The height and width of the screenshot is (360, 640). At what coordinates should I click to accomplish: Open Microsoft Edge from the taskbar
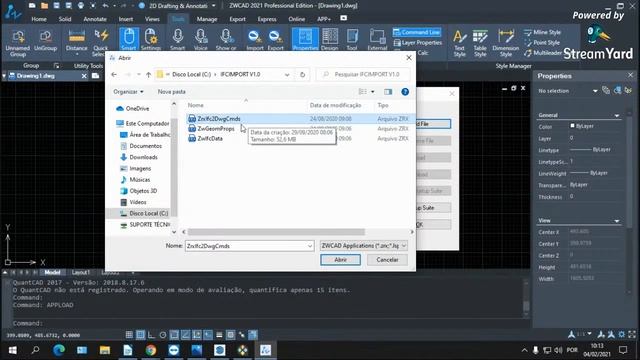click(59, 350)
